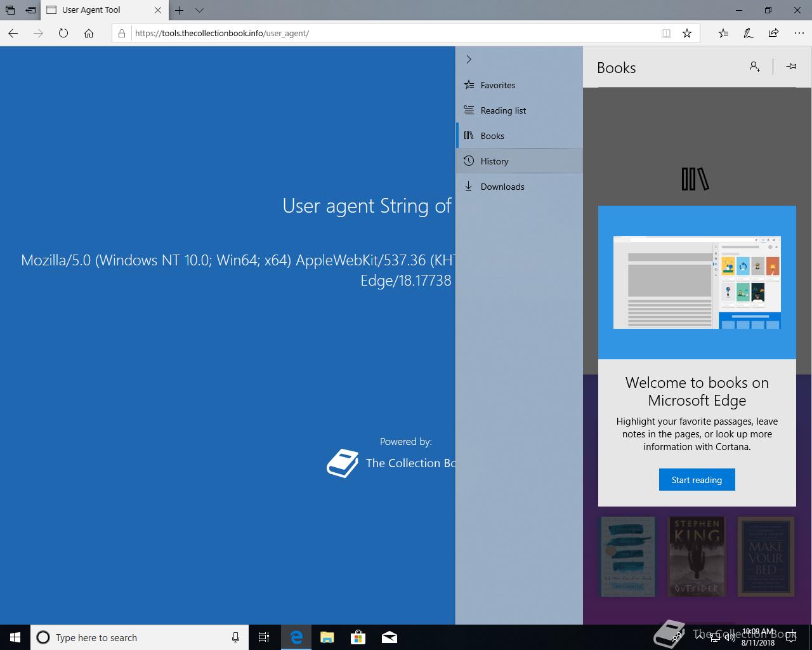Open the Reading list section
This screenshot has height=650, width=812.
pyautogui.click(x=520, y=110)
